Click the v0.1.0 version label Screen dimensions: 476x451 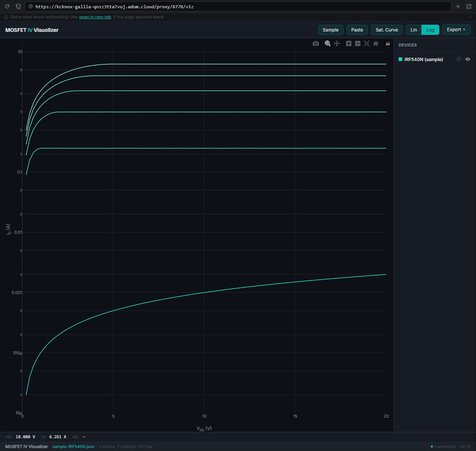pos(465,447)
